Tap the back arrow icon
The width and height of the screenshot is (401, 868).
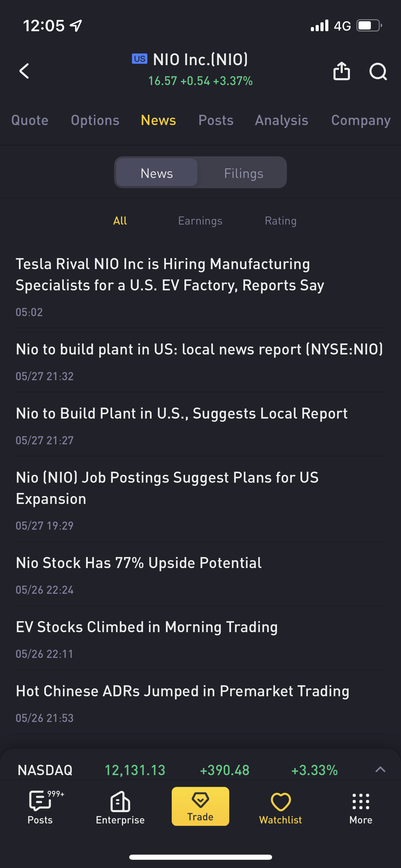(x=24, y=71)
